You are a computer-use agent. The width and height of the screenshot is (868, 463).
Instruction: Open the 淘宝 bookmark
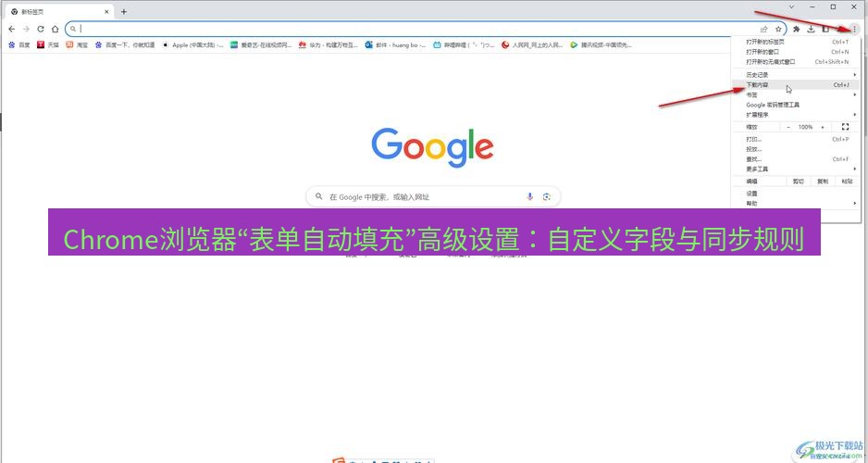(77, 44)
